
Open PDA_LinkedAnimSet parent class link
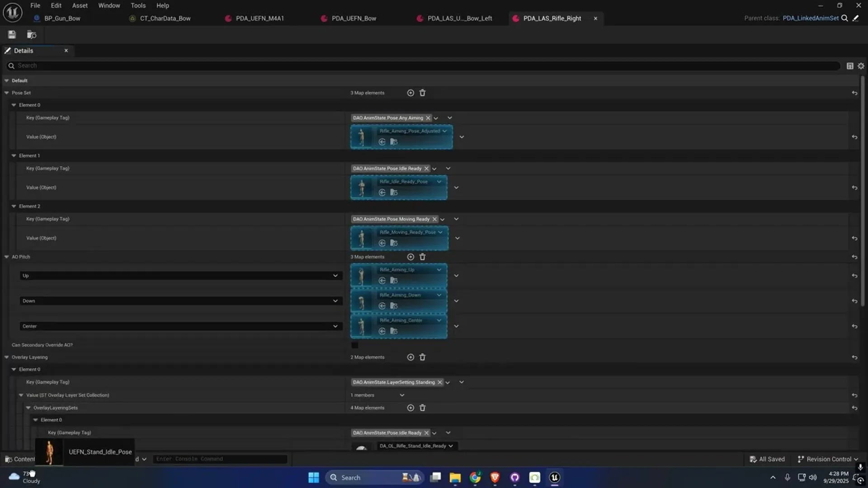pyautogui.click(x=810, y=18)
